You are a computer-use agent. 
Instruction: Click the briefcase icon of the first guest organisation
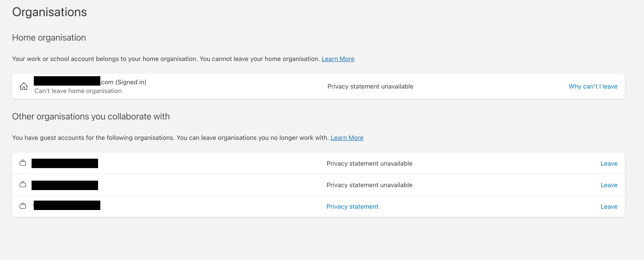click(23, 163)
